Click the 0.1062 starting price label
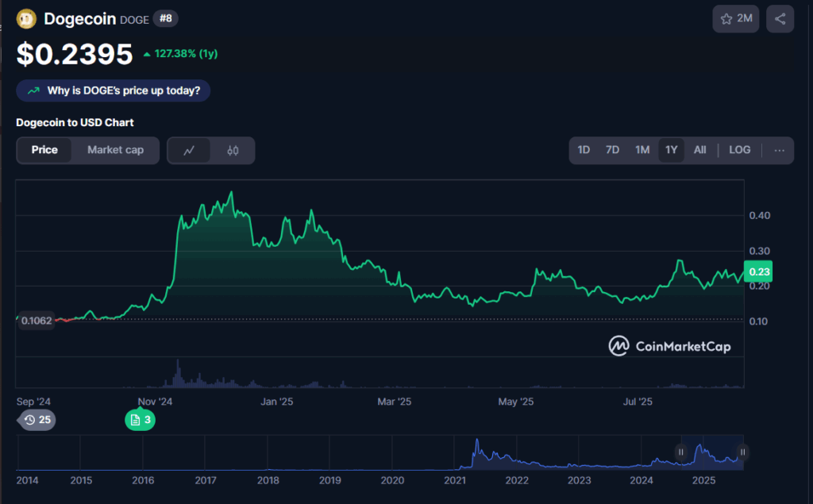This screenshot has height=504, width=813. point(37,321)
